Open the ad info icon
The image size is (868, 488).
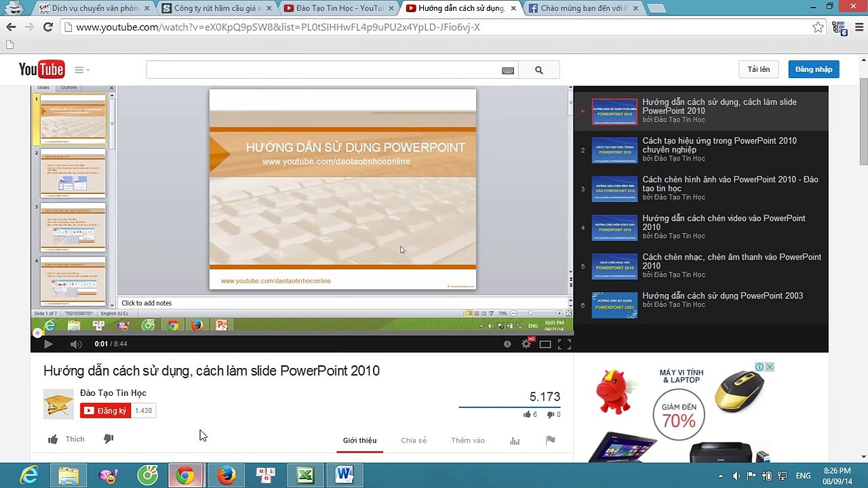coord(760,367)
